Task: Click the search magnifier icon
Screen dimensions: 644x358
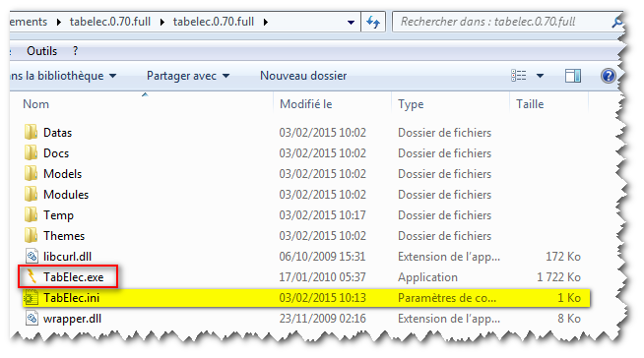Action: tap(616, 22)
